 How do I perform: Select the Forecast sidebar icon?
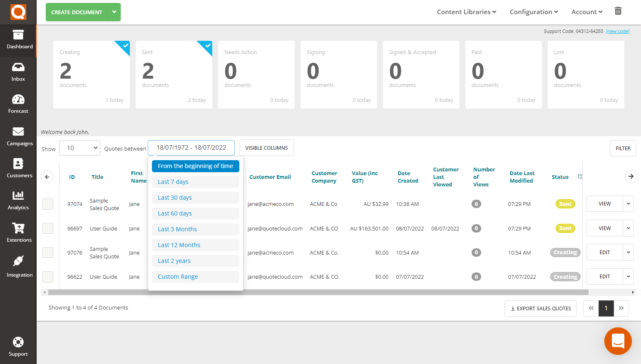[x=18, y=103]
